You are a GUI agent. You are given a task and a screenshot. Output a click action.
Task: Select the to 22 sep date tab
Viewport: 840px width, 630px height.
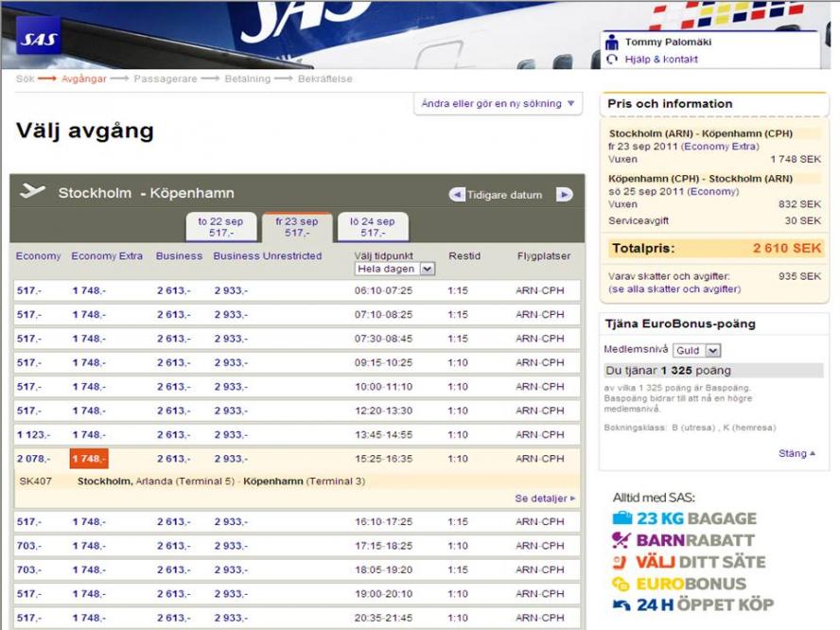(220, 227)
